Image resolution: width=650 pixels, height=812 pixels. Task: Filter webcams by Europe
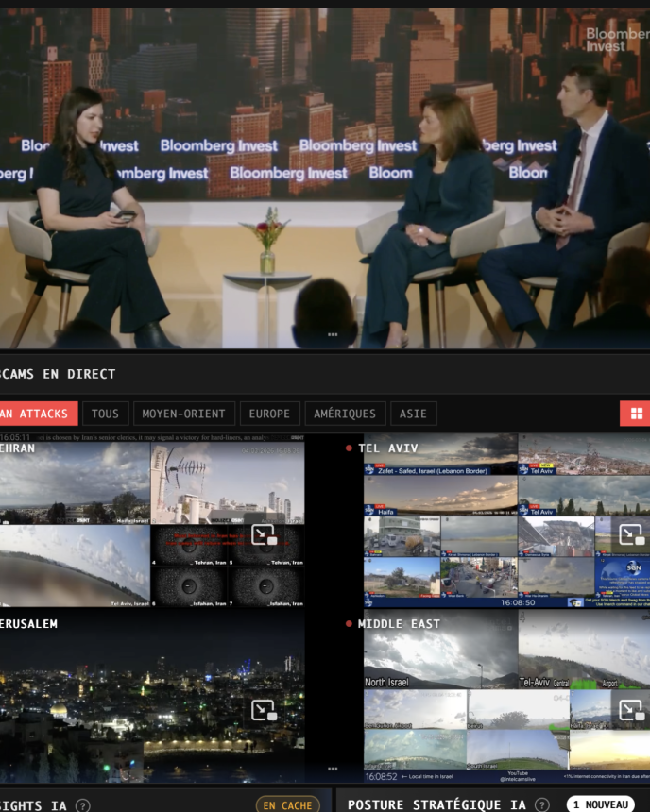(270, 414)
